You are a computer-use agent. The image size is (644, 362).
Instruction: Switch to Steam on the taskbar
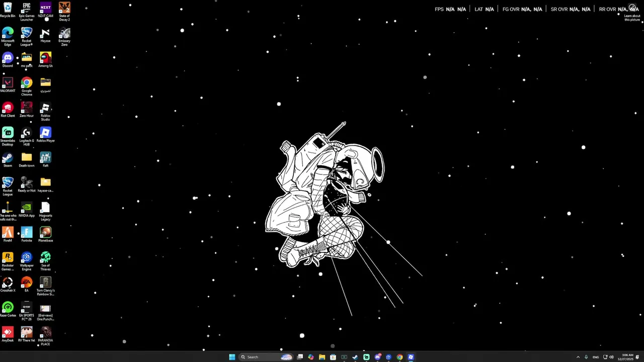pyautogui.click(x=355, y=357)
